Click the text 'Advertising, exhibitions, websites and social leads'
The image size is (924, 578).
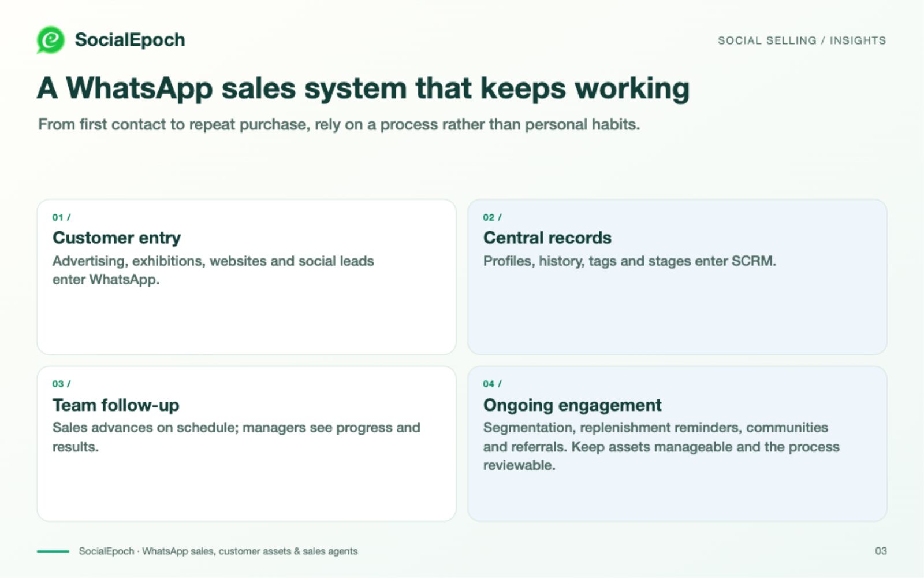tap(213, 261)
